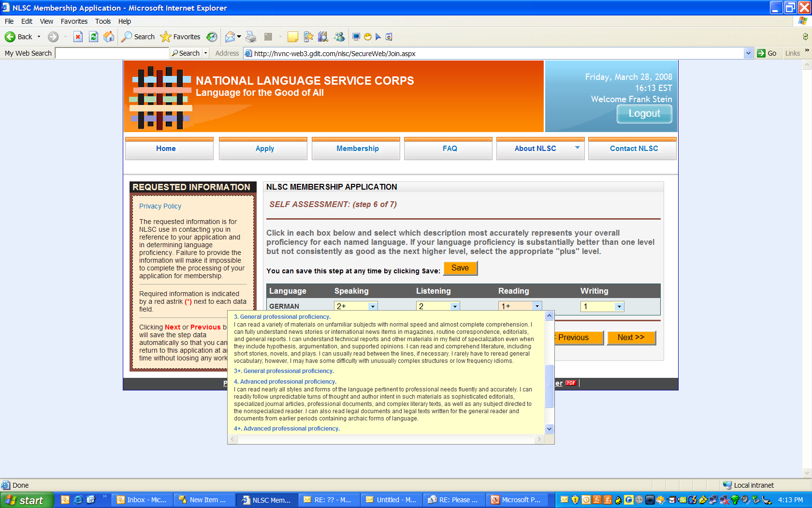The height and width of the screenshot is (508, 812).
Task: Click the PDF icon in footer
Action: coord(571,383)
